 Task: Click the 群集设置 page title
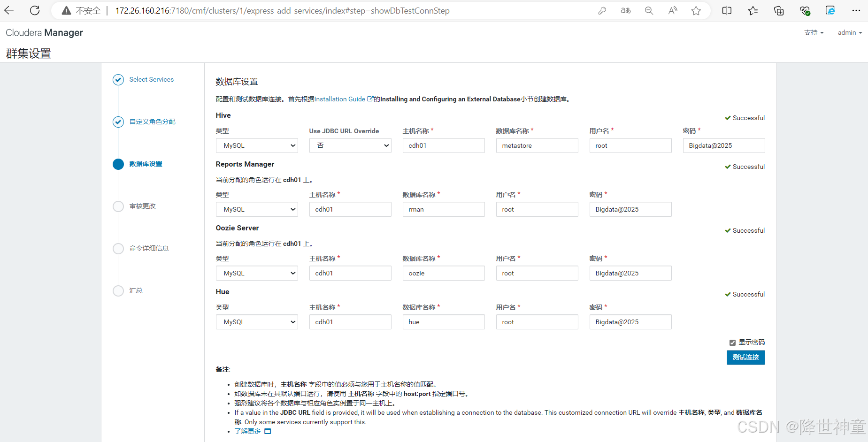(x=29, y=53)
